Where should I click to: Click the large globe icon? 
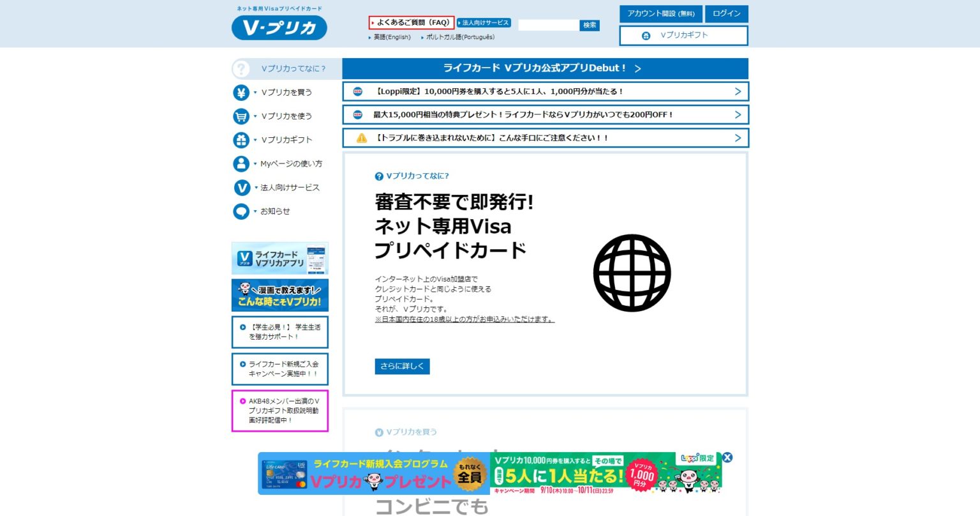(632, 273)
